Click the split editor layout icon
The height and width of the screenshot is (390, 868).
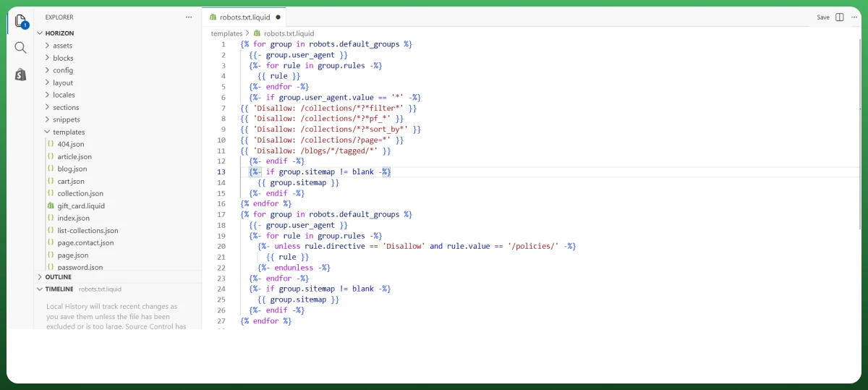(x=840, y=17)
